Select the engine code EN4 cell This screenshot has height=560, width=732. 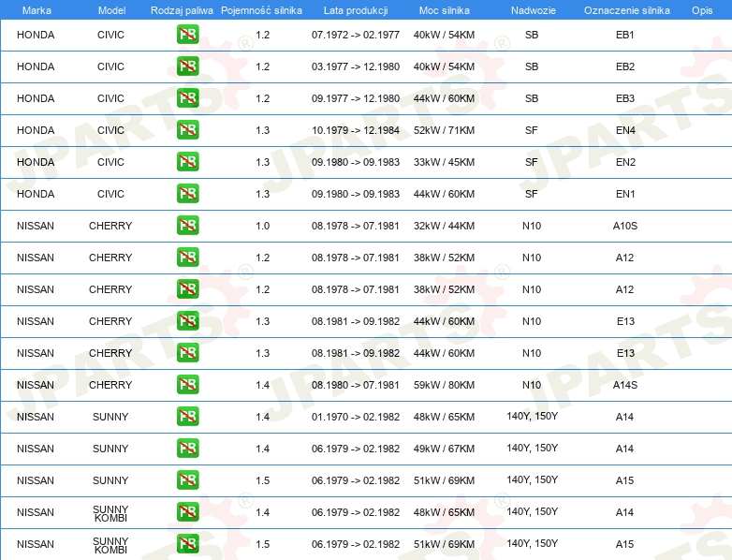point(625,130)
